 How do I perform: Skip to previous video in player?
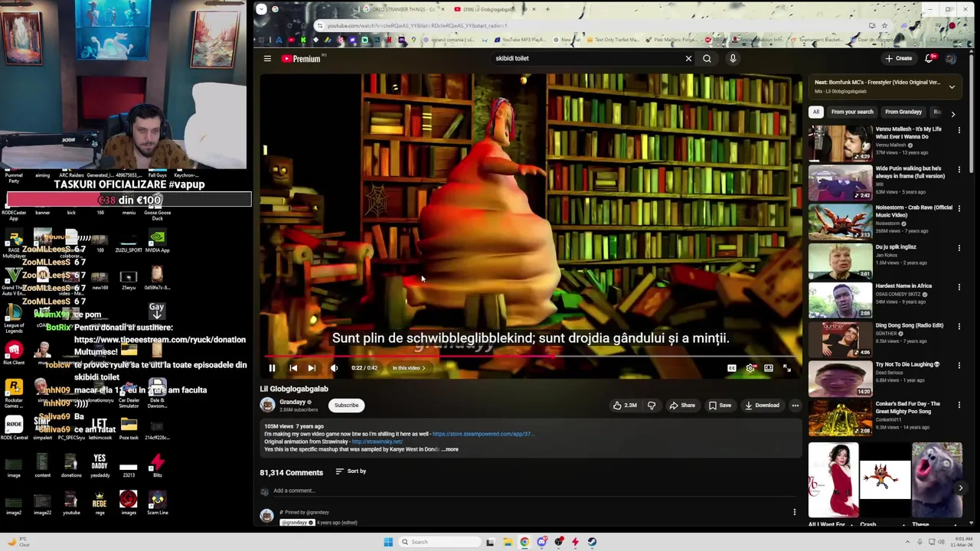pyautogui.click(x=293, y=368)
